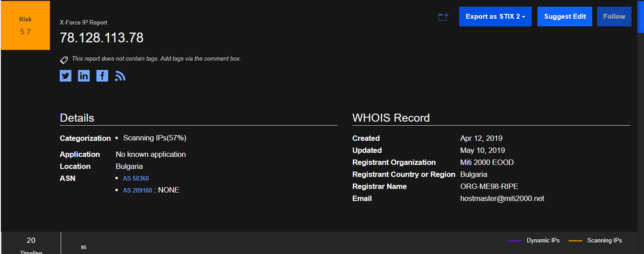
Task: Open the RSS feed icon
Action: 120,76
